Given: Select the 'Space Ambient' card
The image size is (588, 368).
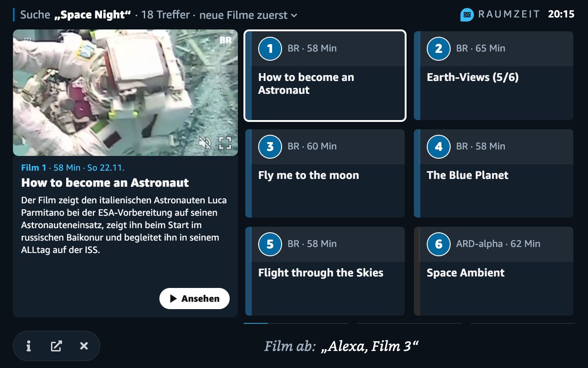Looking at the screenshot, I should coord(493,271).
